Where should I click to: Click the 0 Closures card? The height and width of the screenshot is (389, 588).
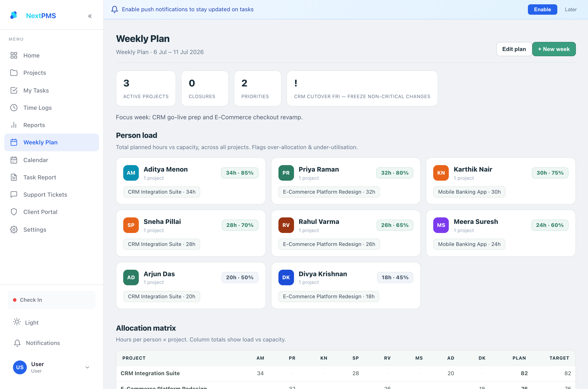(205, 89)
